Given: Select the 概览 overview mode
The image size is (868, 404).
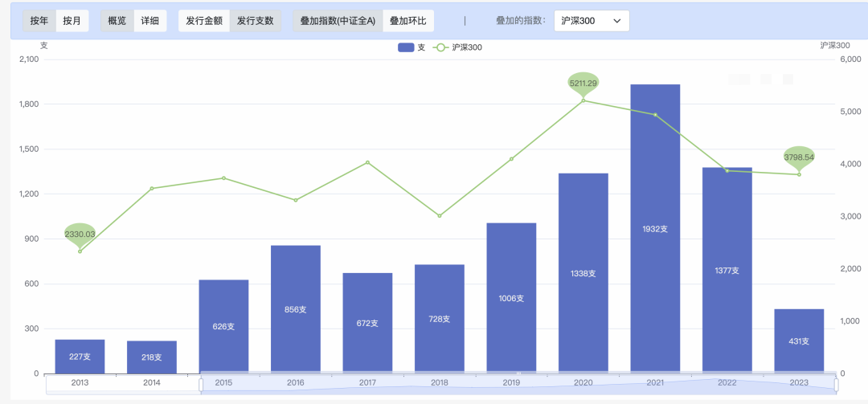Looking at the screenshot, I should pos(117,21).
